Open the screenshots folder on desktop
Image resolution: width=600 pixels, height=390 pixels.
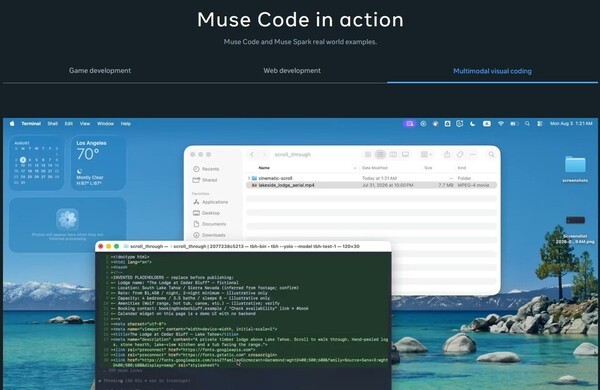pyautogui.click(x=575, y=169)
